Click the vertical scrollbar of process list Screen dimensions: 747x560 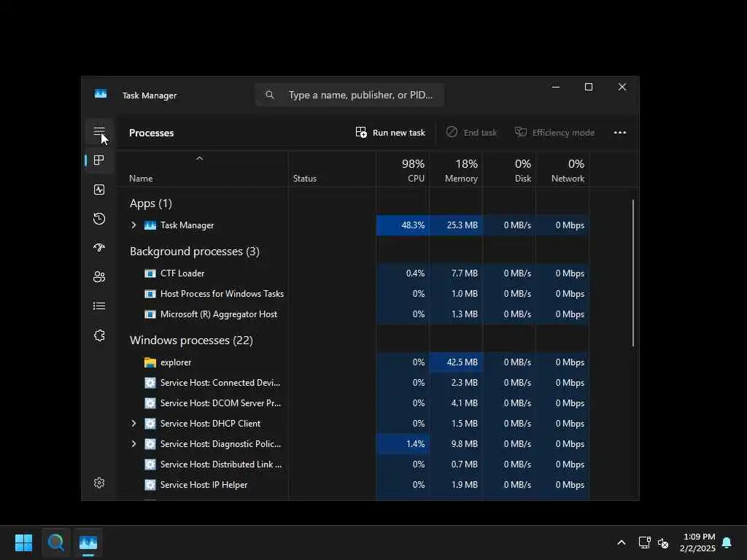633,273
